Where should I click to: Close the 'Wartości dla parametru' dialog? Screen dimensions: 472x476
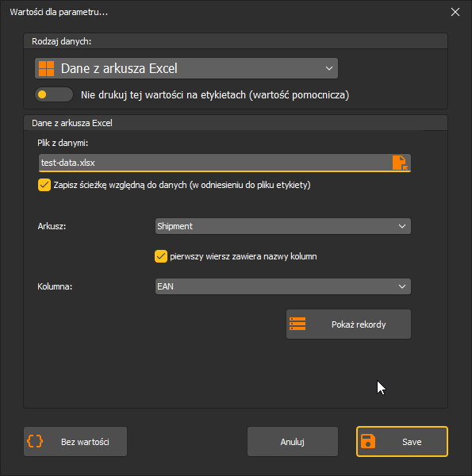[x=455, y=12]
